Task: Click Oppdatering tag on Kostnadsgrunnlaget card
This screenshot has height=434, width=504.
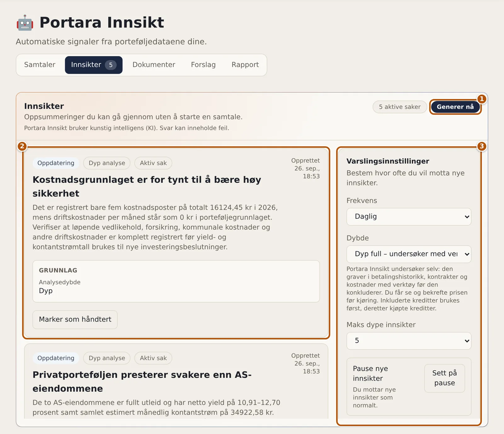Action: pyautogui.click(x=56, y=163)
